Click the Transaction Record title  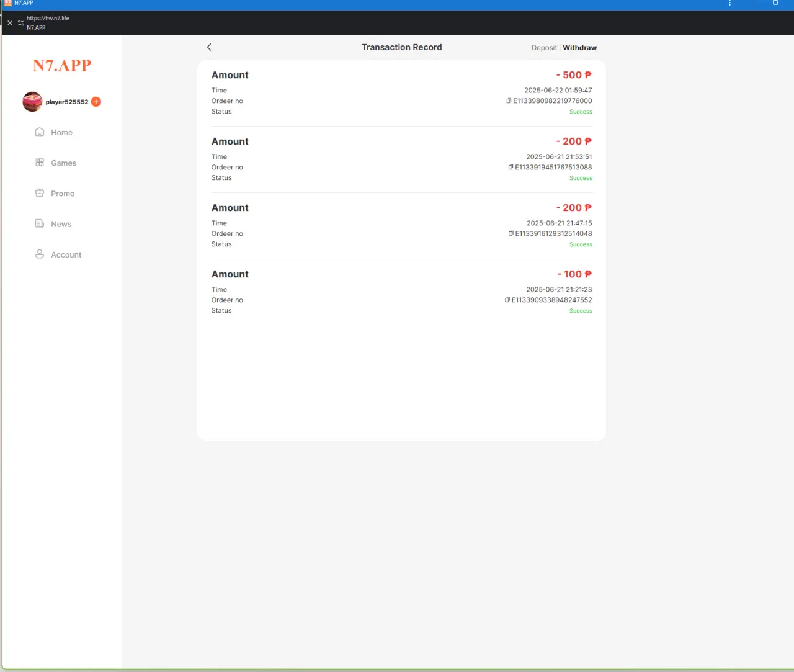coord(402,47)
